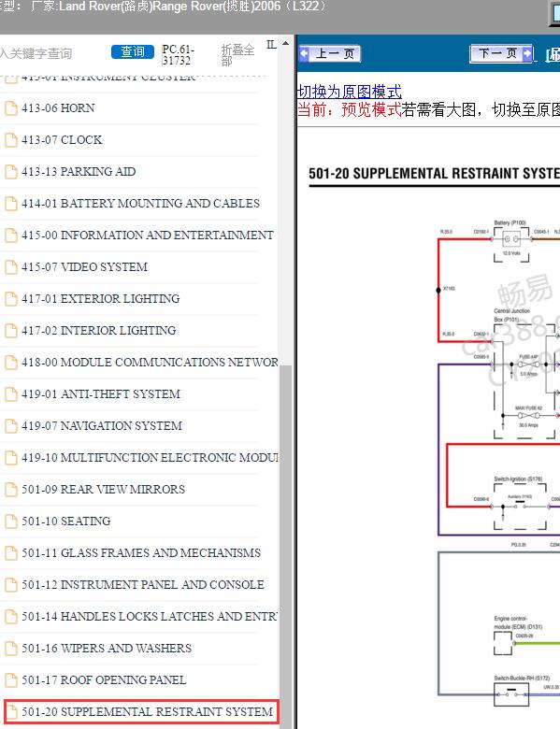Go to next page with 下一页 button
This screenshot has width=560, height=729.
pos(501,54)
